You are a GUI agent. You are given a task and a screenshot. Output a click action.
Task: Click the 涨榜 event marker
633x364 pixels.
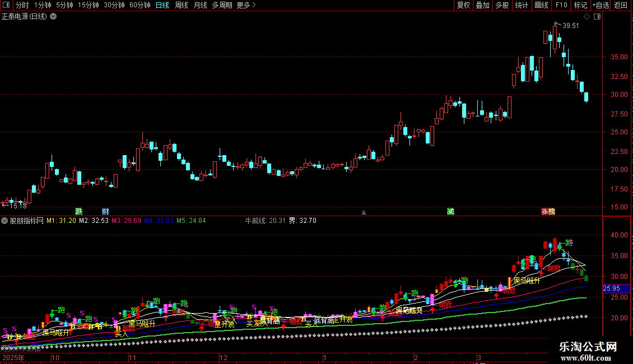(547, 211)
